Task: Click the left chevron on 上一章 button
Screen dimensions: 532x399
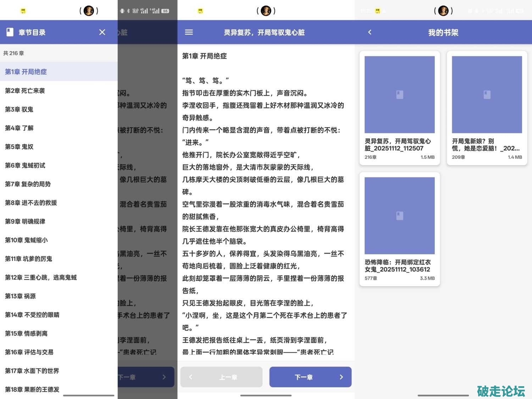Action: [191, 377]
